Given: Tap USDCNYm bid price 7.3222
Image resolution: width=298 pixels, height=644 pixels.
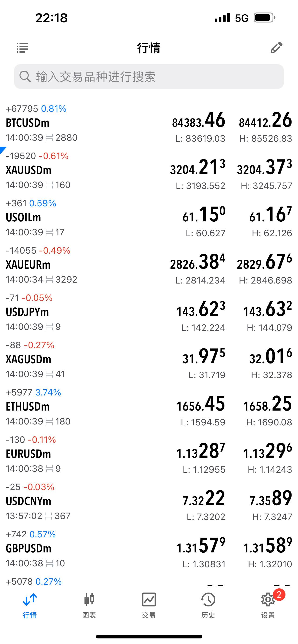Looking at the screenshot, I should coord(204,499).
